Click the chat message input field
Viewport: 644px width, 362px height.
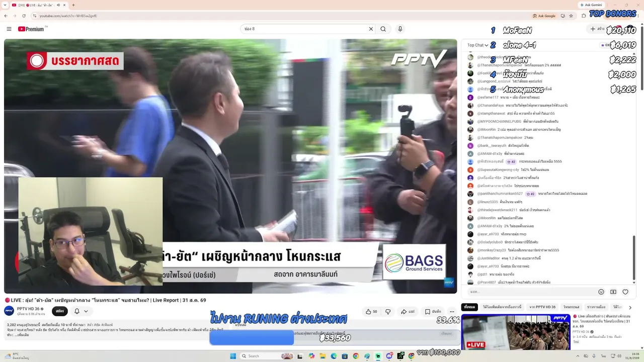[531, 292]
